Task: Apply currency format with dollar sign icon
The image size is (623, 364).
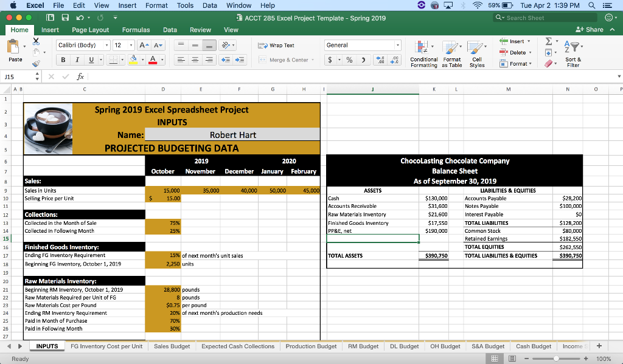Action: click(330, 60)
